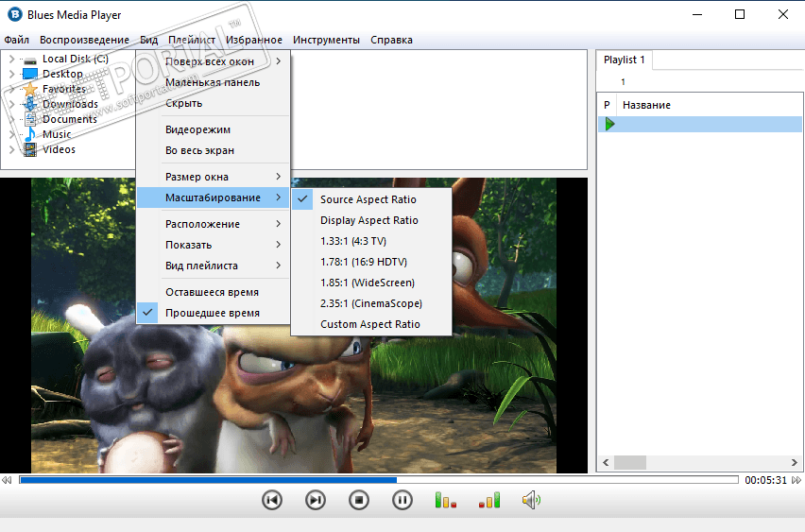Choose Custom Aspect Ratio option
Image resolution: width=805 pixels, height=532 pixels.
(371, 324)
